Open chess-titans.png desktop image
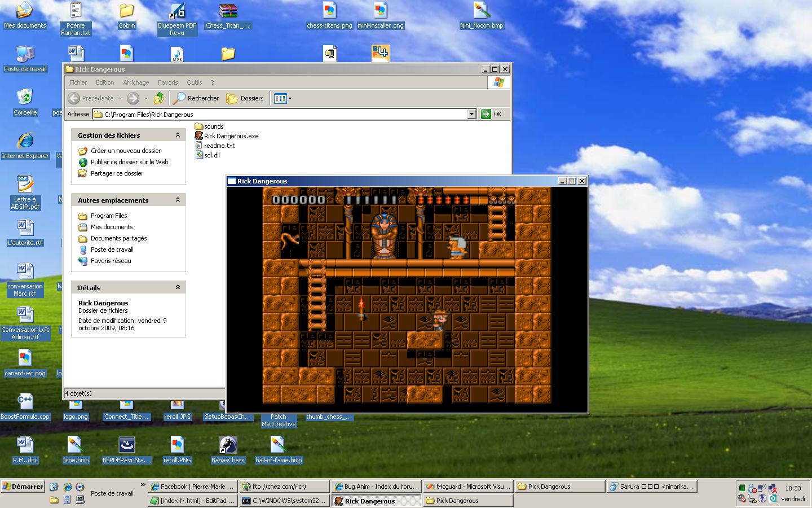 pyautogui.click(x=329, y=16)
